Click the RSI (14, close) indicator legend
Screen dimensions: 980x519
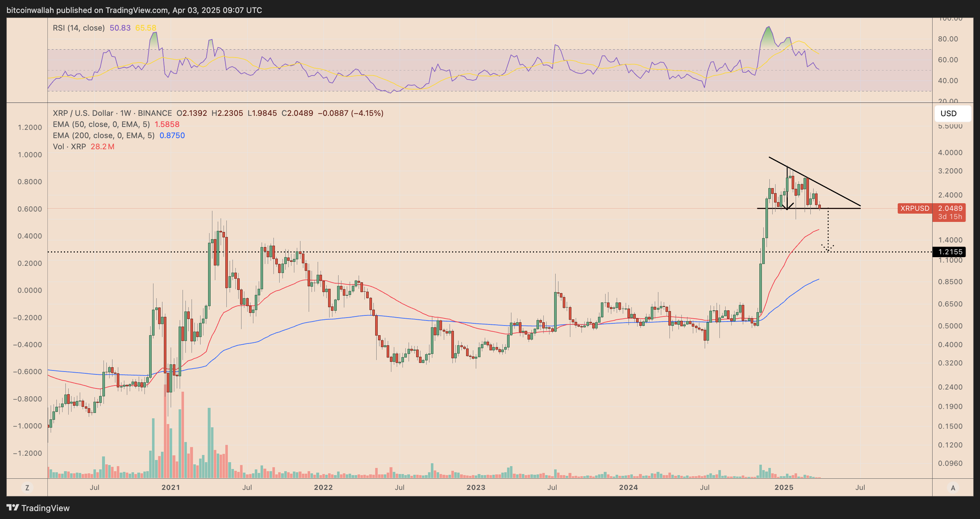coord(78,28)
